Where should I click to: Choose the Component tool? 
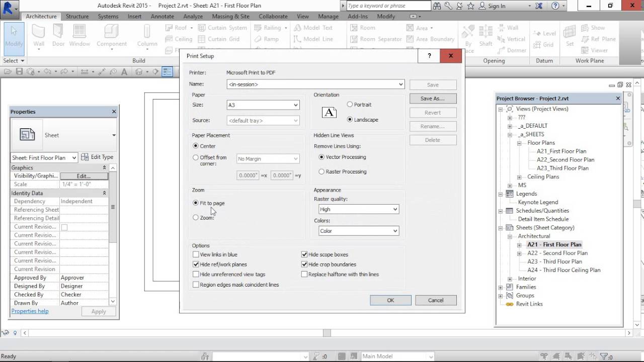coord(112,36)
